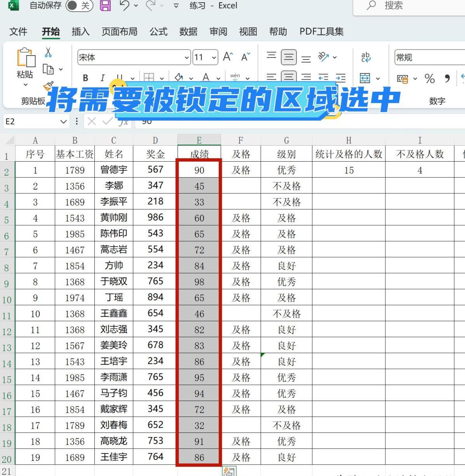Image resolution: width=465 pixels, height=476 pixels.
Task: Select column G header
Action: (x=286, y=140)
